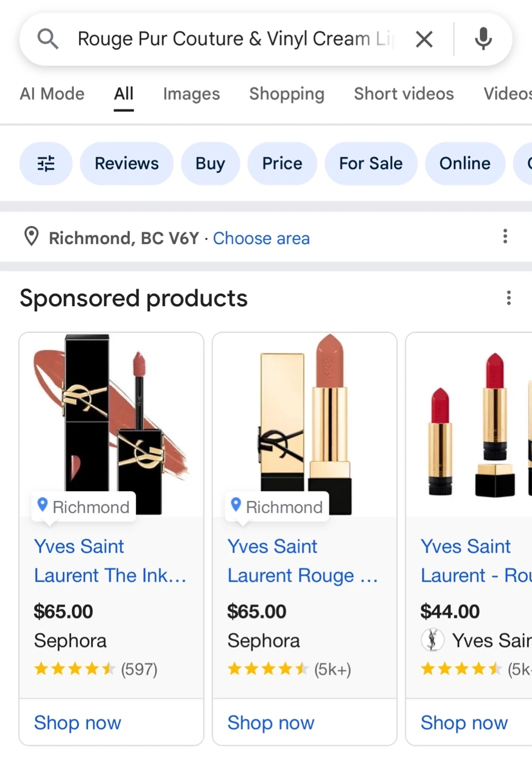This screenshot has width=532, height=760.
Task: Enable the For Sale filter chip
Action: (x=370, y=164)
